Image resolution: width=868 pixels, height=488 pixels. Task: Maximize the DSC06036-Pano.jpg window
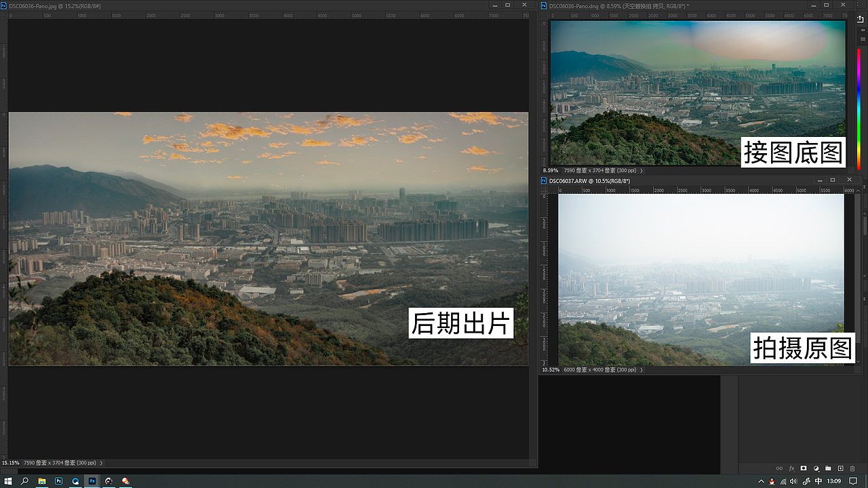(508, 5)
